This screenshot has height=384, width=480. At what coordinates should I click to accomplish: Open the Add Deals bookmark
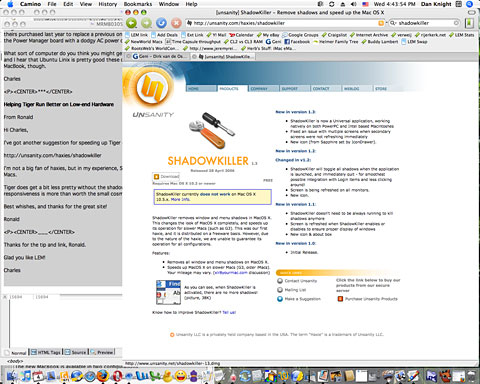point(164,35)
